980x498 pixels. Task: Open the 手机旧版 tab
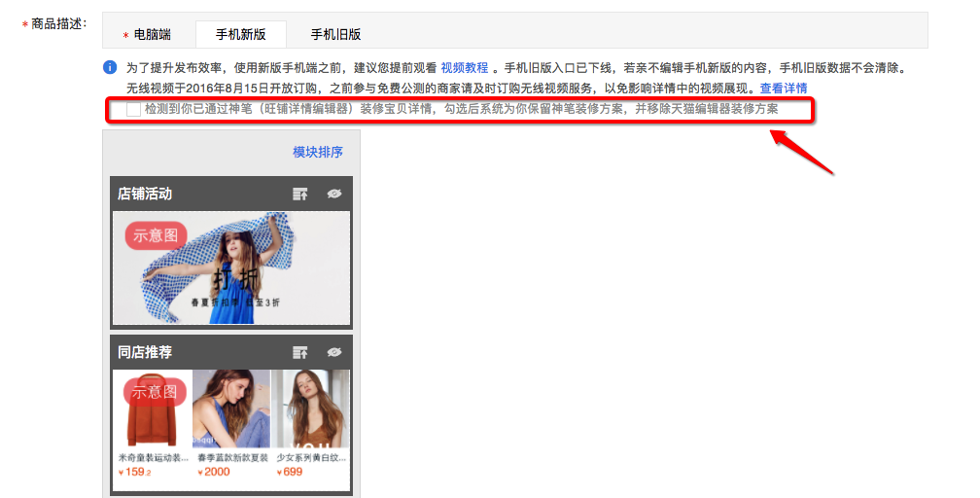click(x=335, y=34)
